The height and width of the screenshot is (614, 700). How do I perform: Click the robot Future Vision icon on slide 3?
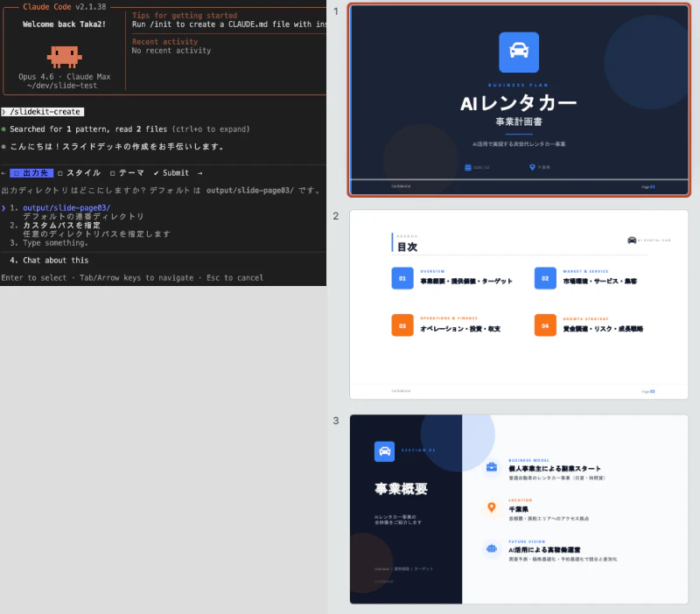(492, 548)
